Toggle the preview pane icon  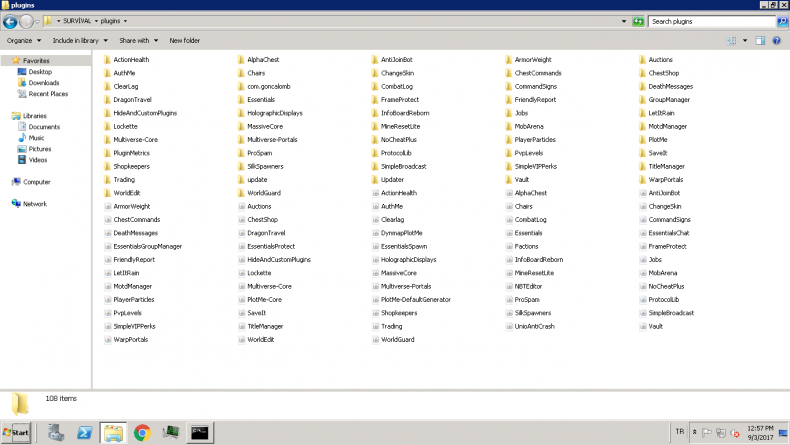pos(760,40)
